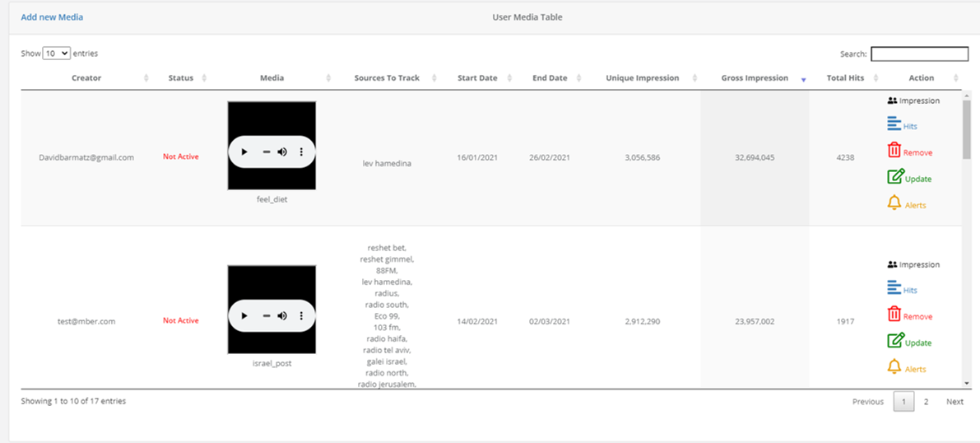Play the feel_diet audio clip
The width and height of the screenshot is (980, 443).
point(244,152)
